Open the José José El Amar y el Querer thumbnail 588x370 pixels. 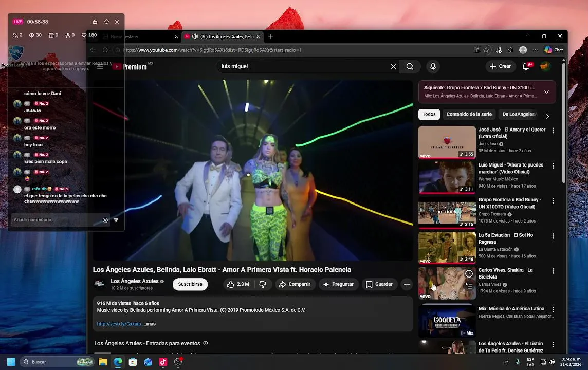coord(447,142)
